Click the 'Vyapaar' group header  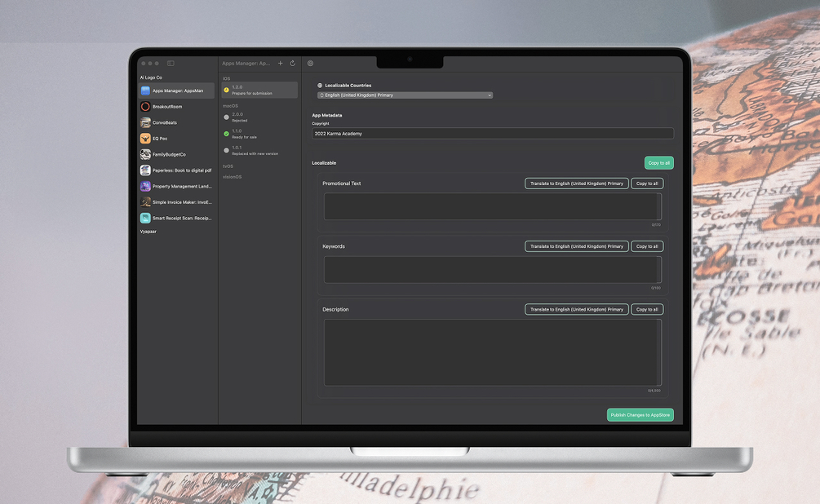click(148, 232)
